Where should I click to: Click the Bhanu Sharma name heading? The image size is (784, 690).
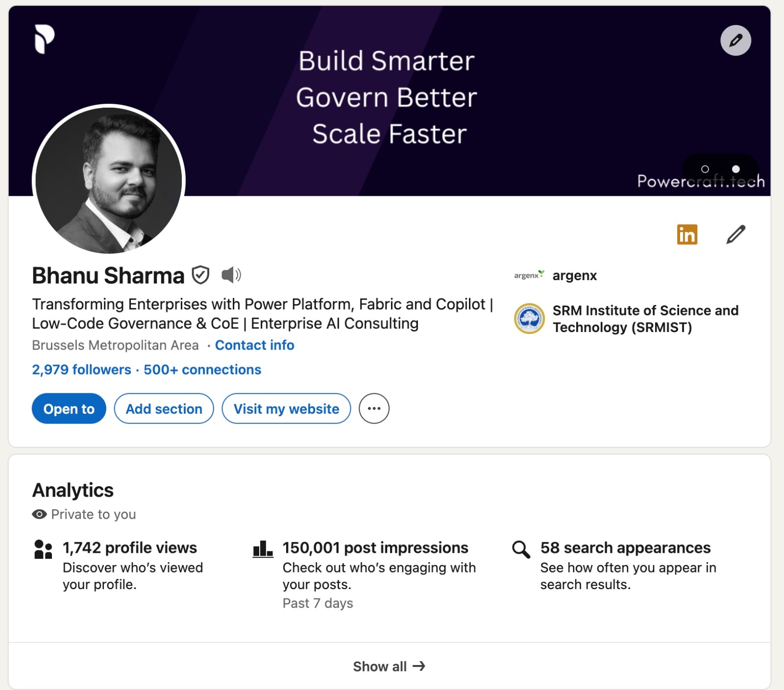coord(108,276)
